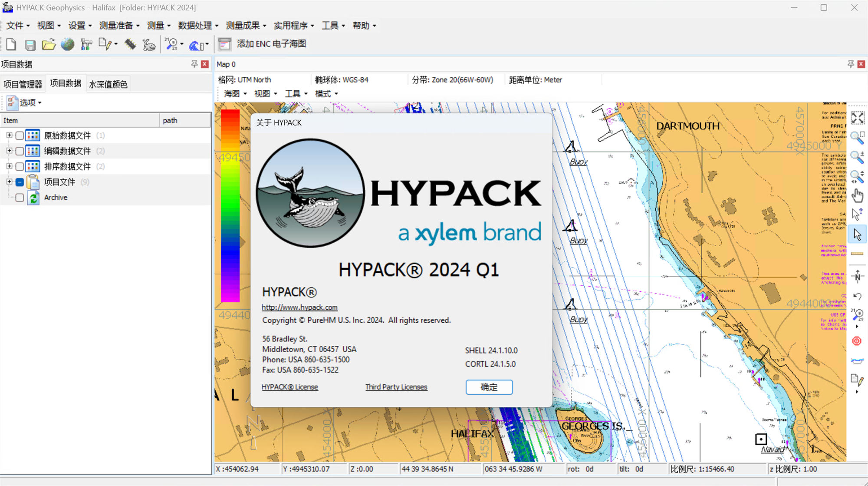Image resolution: width=868 pixels, height=486 pixels.
Task: Click the sounding magnifier icon in main toolbar
Action: 172,44
